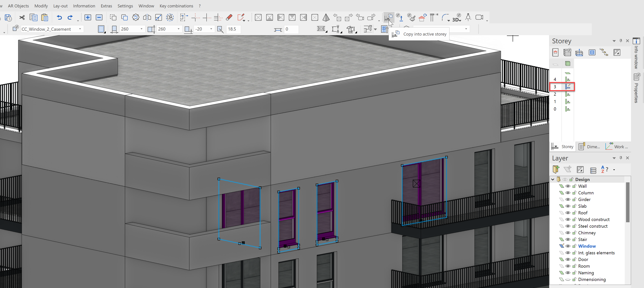The image size is (644, 288).
Task: Select the Scale tool icon
Action: click(159, 17)
